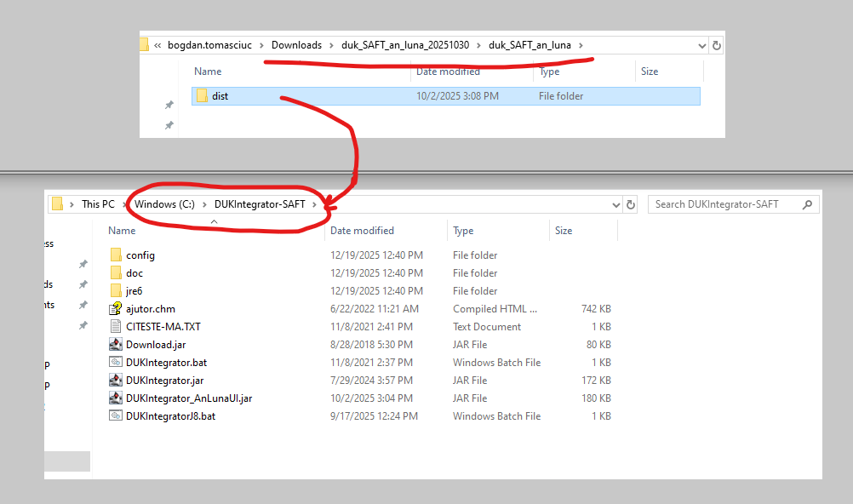Sort by Date modified column in lower window
The image size is (853, 504).
tap(360, 231)
